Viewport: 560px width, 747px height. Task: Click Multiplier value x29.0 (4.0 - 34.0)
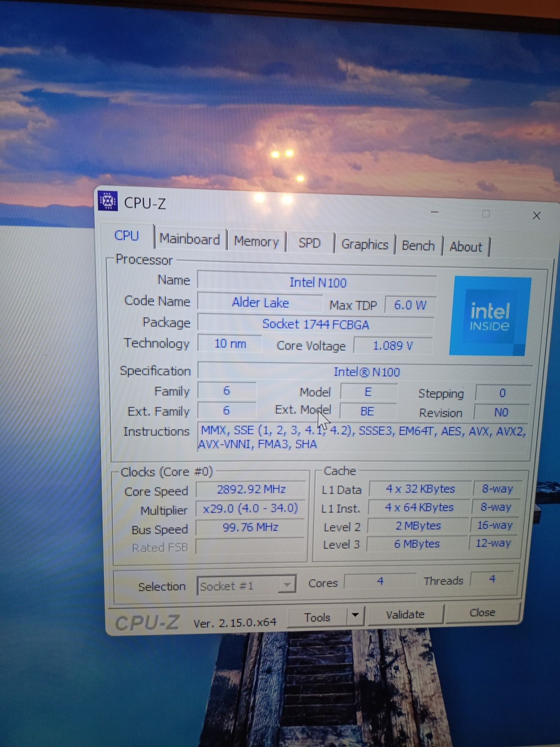(250, 508)
